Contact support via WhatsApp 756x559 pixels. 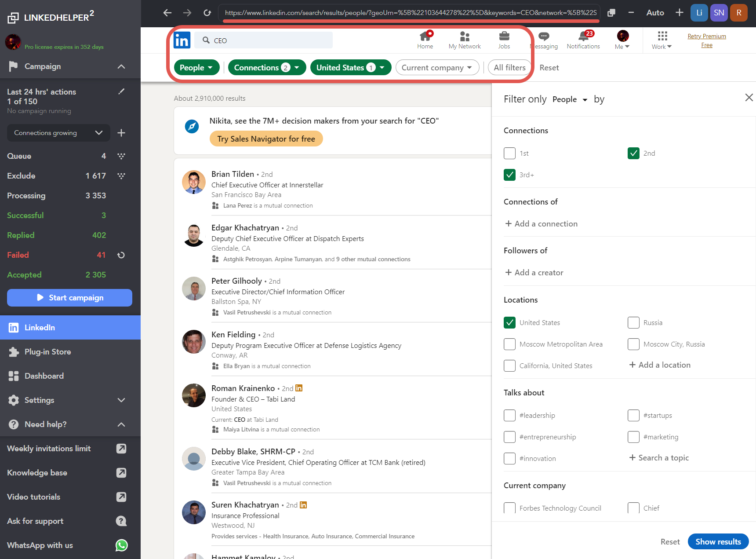tap(40, 545)
